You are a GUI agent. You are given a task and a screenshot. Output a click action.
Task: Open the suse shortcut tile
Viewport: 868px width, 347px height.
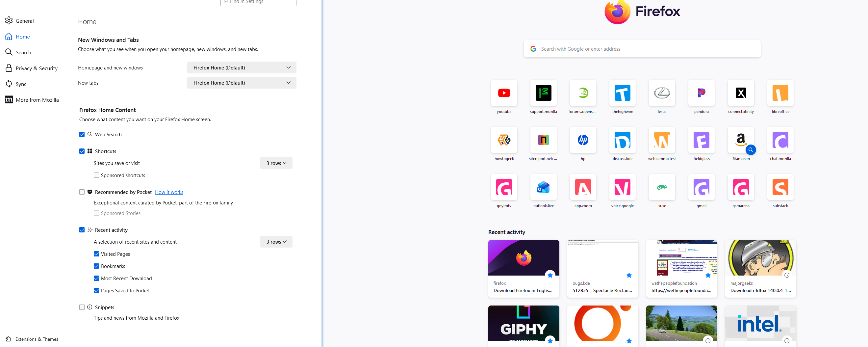(662, 187)
